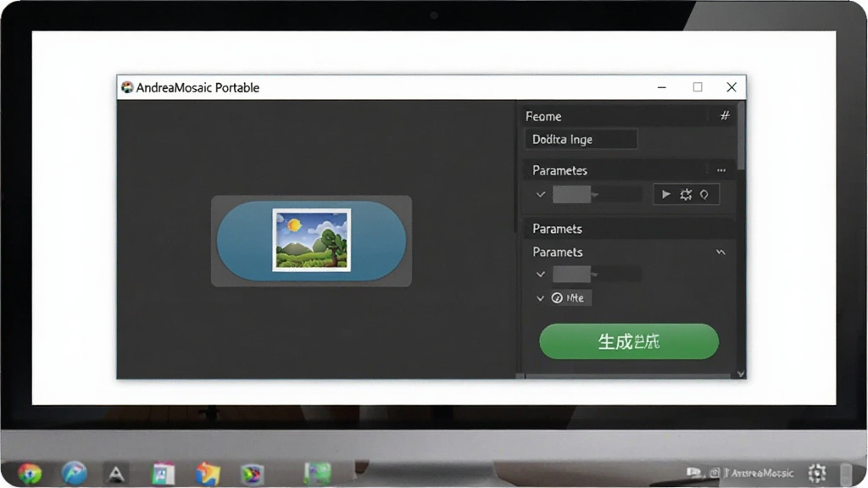The height and width of the screenshot is (488, 868).
Task: Maximize the AndreaMosaic Portable window
Action: tap(698, 87)
